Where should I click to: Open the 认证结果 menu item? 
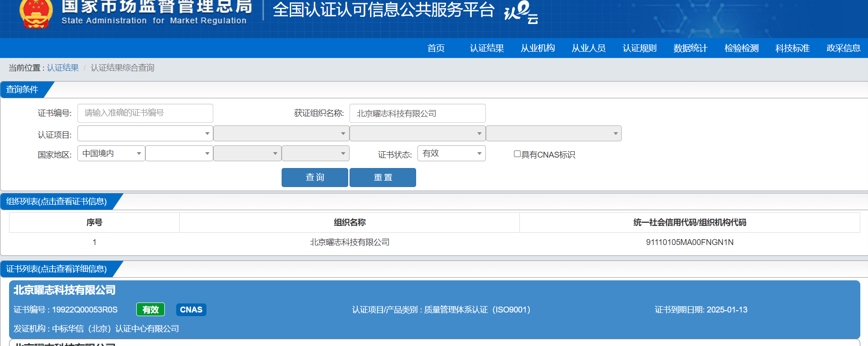coord(487,48)
